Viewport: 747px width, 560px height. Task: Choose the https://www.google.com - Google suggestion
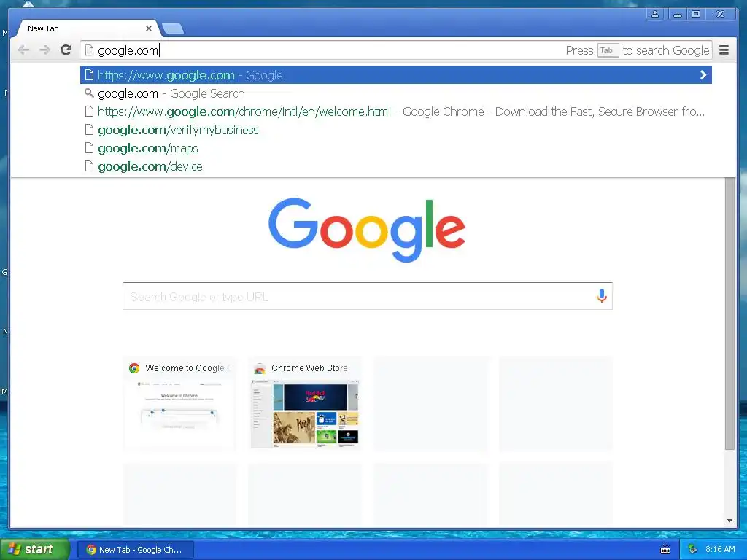pyautogui.click(x=395, y=75)
